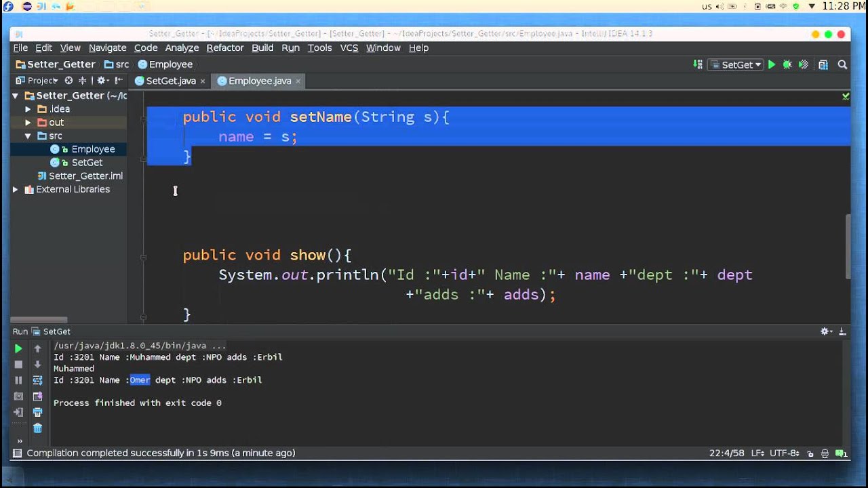Collapse the Setter_Getter project root
868x488 pixels.
[x=16, y=96]
